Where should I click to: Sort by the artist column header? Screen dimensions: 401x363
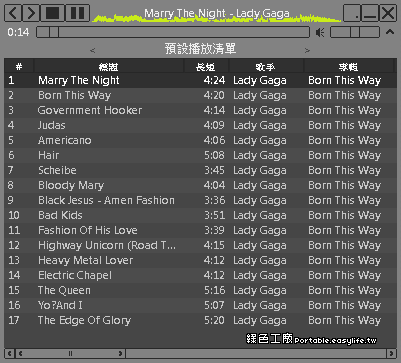coord(266,67)
